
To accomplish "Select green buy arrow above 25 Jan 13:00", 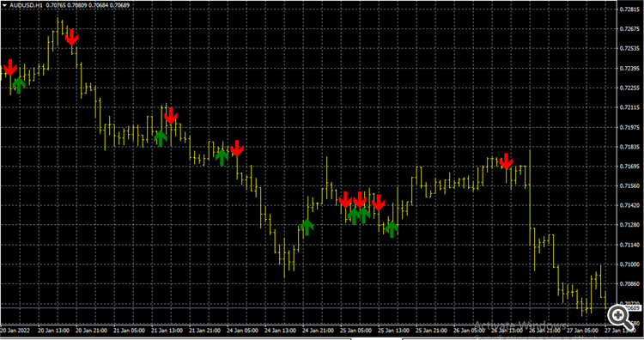I will 392,229.
